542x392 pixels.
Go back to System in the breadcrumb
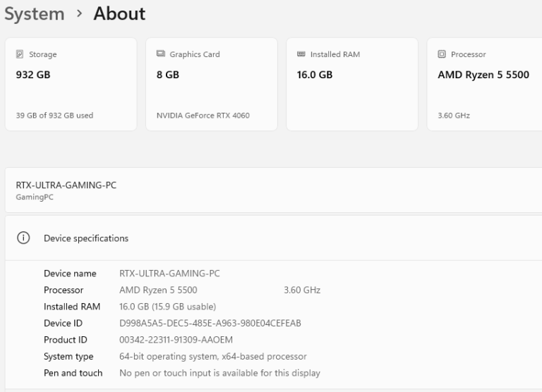tap(34, 13)
